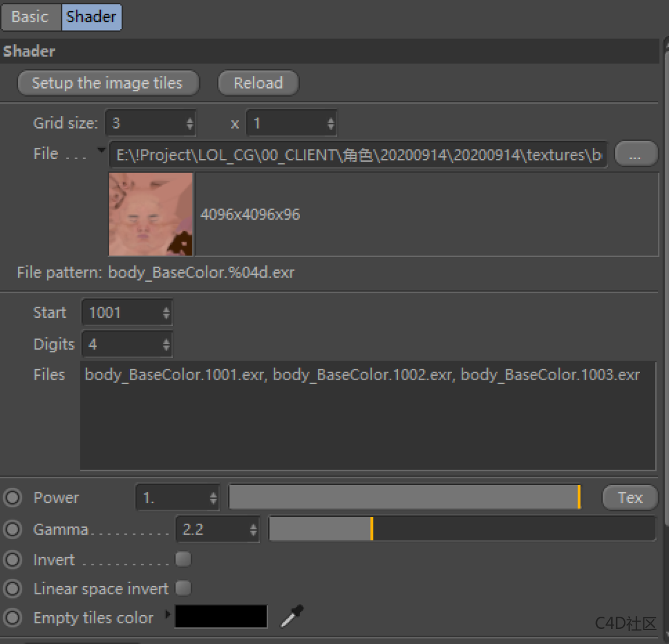This screenshot has width=669, height=644.
Task: Click the body texture preview thumbnail
Action: (x=151, y=214)
